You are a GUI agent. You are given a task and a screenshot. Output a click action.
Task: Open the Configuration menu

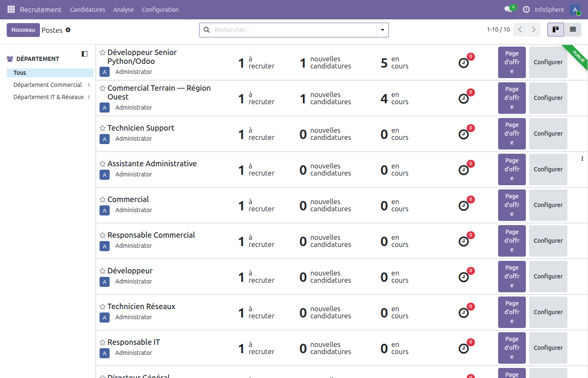(160, 9)
